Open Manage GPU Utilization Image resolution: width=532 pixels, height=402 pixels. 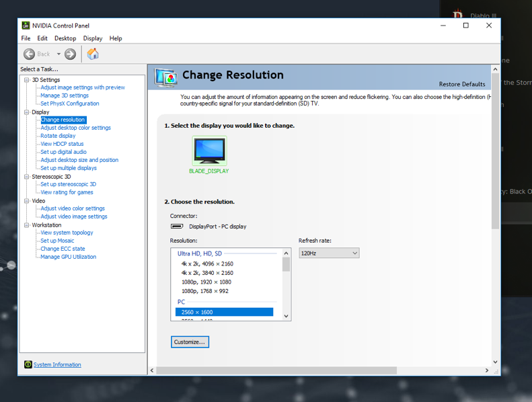coord(68,257)
